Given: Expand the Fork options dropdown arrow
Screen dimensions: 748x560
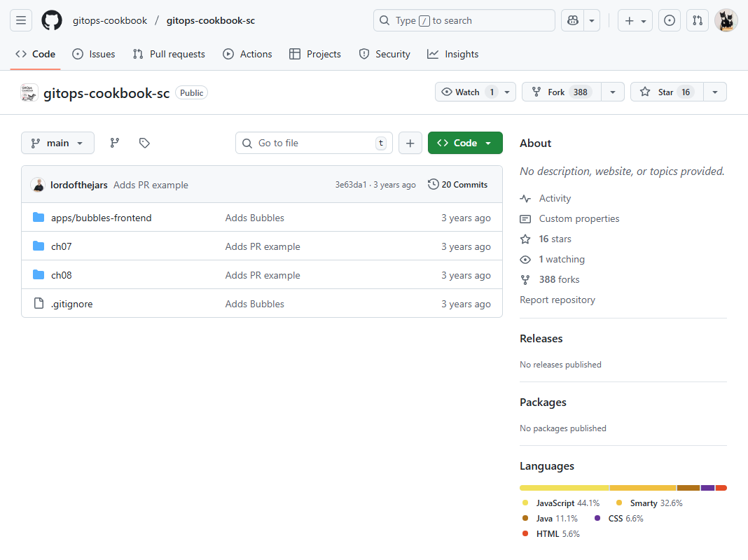Looking at the screenshot, I should (x=613, y=92).
